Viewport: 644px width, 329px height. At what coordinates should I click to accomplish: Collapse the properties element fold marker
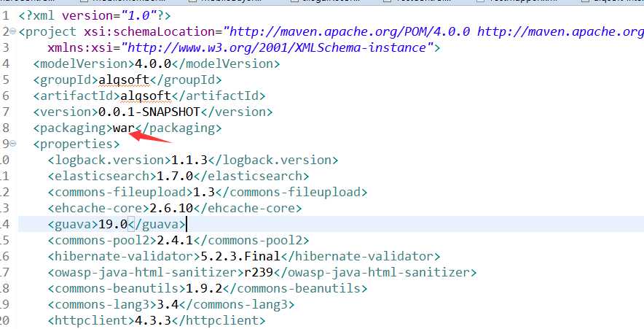pyautogui.click(x=12, y=144)
